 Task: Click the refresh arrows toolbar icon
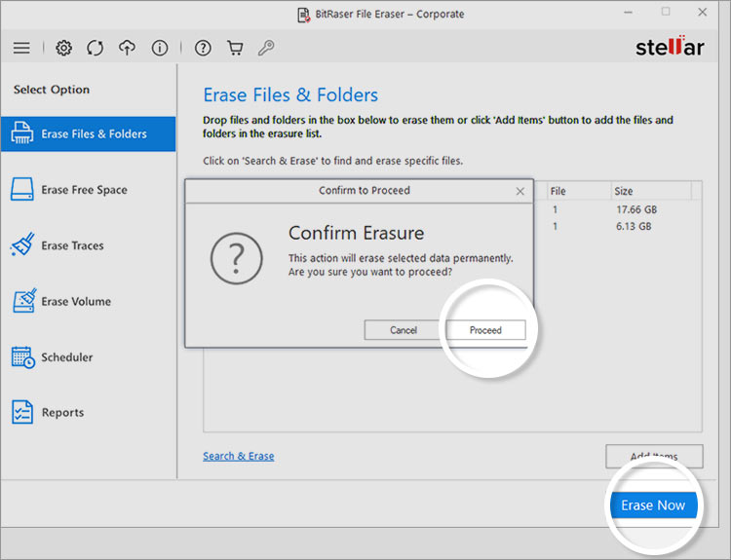96,48
